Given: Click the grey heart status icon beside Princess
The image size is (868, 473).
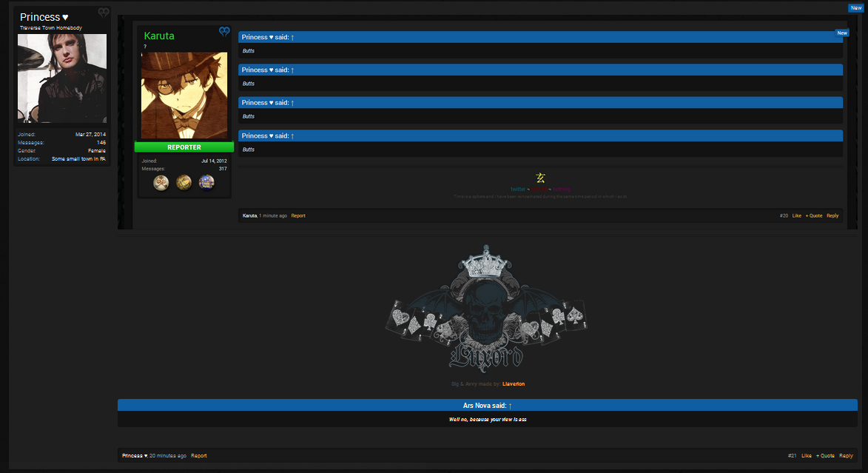Looking at the screenshot, I should (x=104, y=12).
